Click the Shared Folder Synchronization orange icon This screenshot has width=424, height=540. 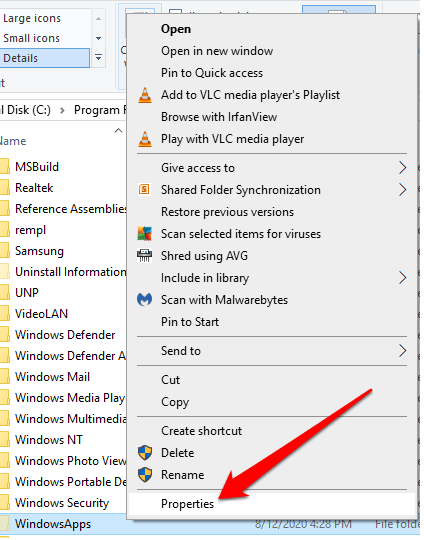pyautogui.click(x=144, y=190)
